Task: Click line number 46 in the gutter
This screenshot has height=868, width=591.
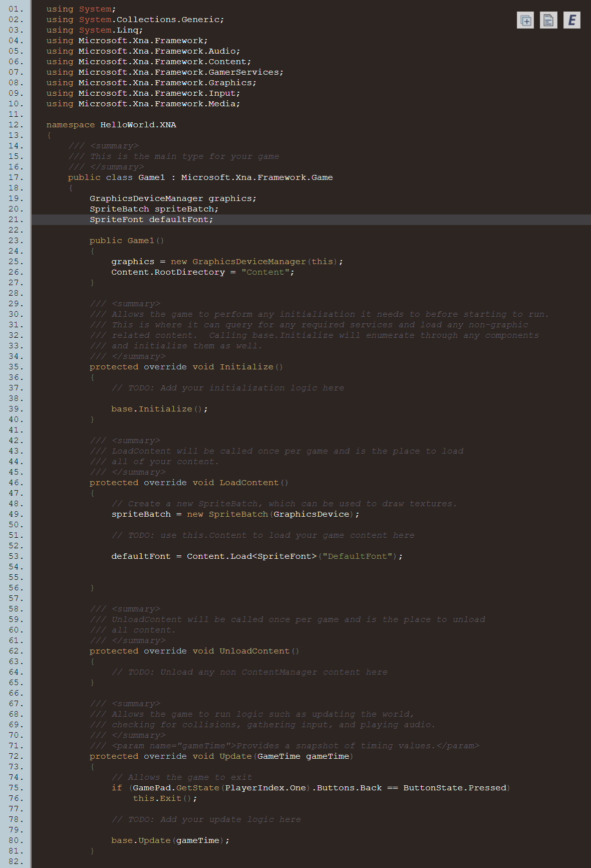Action: (16, 483)
